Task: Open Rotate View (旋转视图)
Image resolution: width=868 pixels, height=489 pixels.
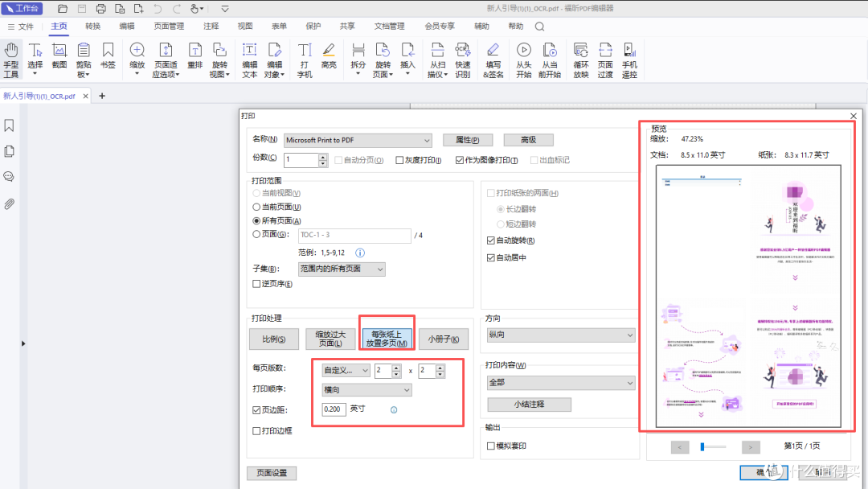Action: pyautogui.click(x=219, y=60)
